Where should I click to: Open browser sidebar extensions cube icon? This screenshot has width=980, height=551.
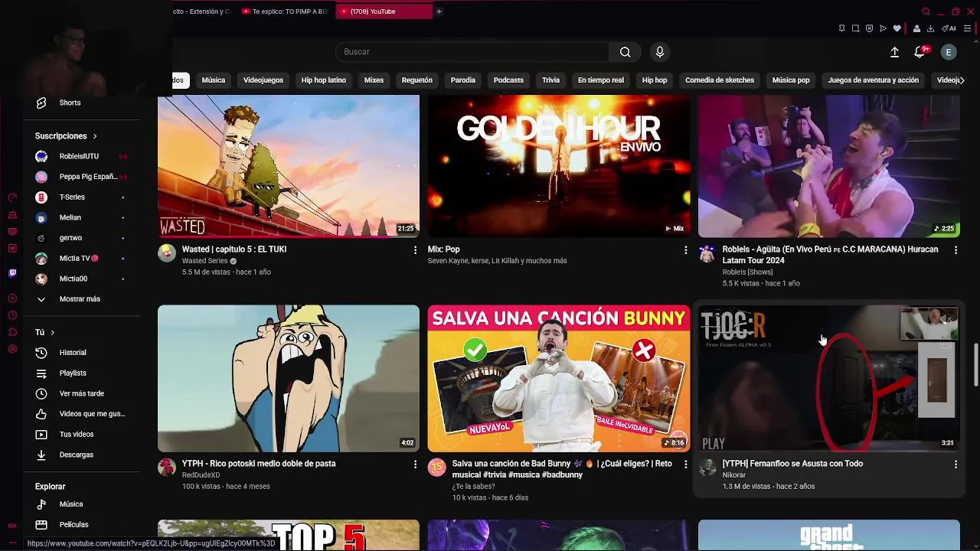click(12, 332)
